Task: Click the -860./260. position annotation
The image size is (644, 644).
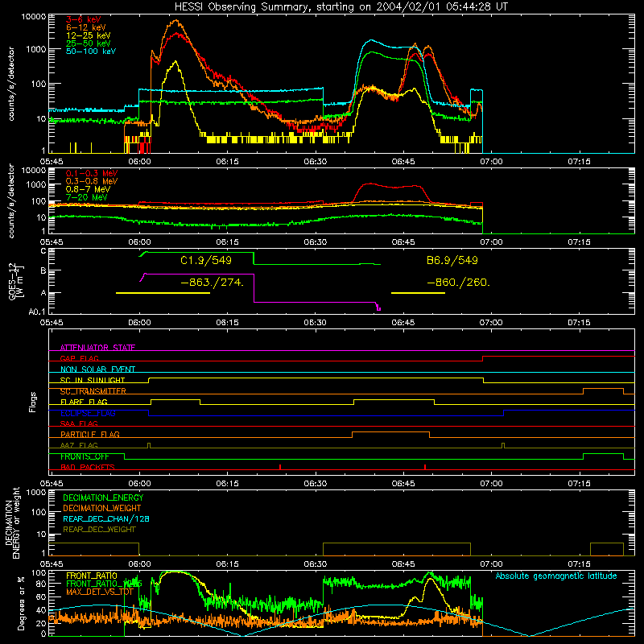Action: point(459,283)
